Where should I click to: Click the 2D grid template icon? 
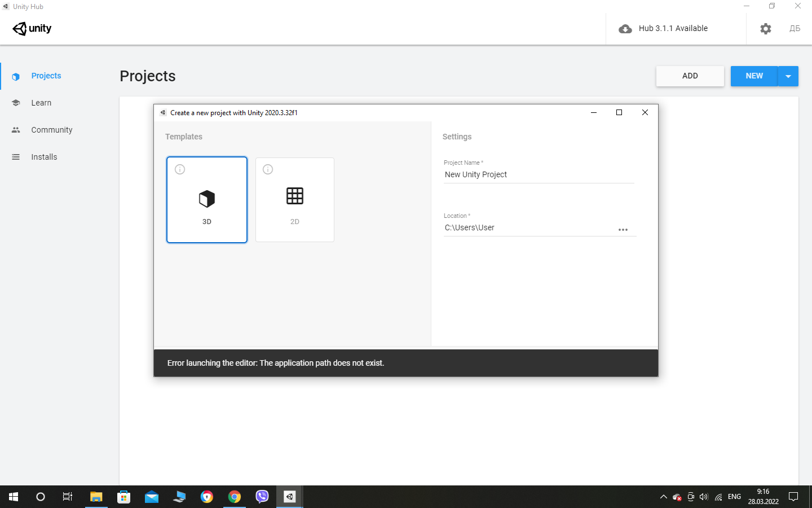pyautogui.click(x=295, y=196)
